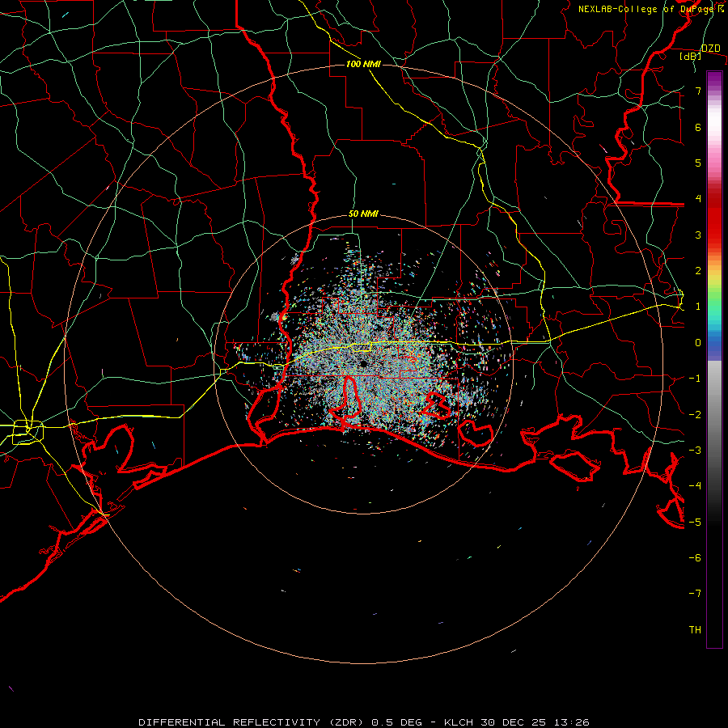Click the legend value -6
This screenshot has width=728, height=728.
[695, 558]
